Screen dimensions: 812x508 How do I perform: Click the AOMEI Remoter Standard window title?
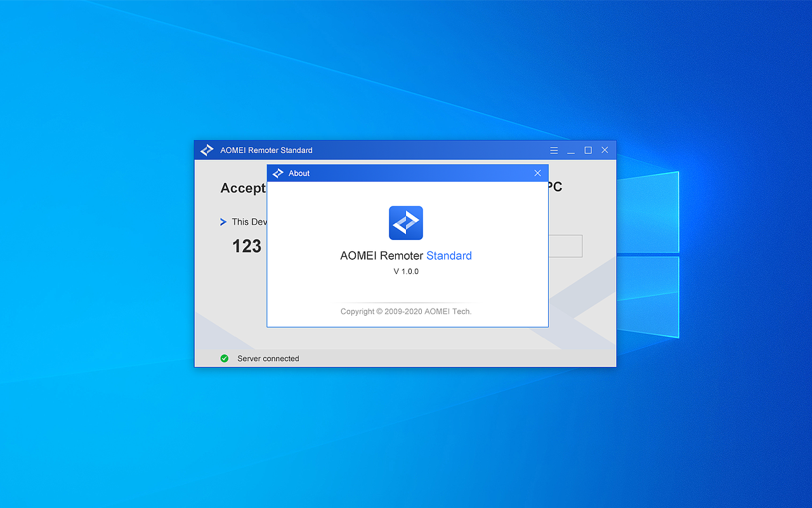click(266, 150)
